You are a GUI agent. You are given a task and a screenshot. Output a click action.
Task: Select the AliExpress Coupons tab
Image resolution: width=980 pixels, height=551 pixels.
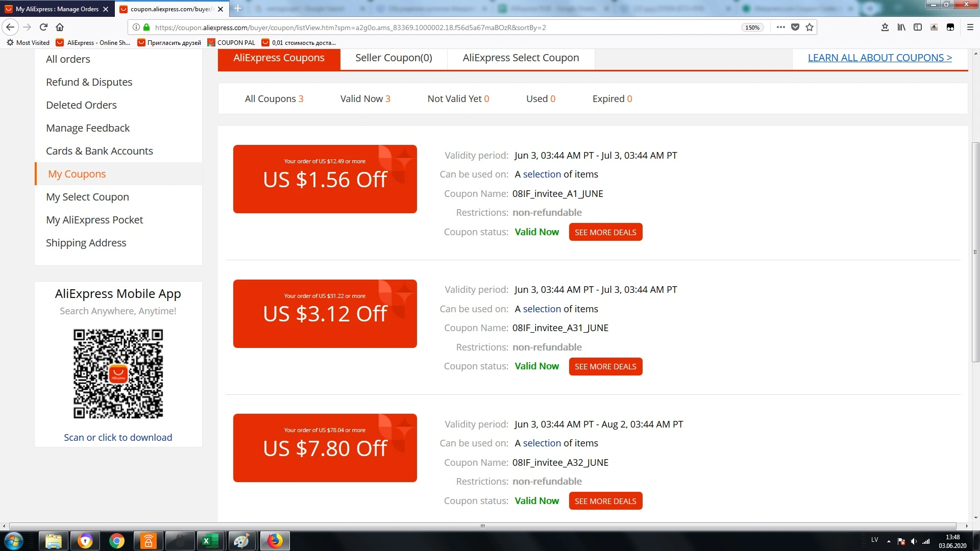click(x=279, y=58)
